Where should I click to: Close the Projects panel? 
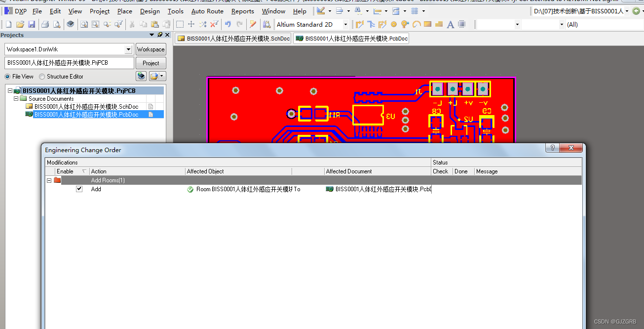click(x=168, y=35)
